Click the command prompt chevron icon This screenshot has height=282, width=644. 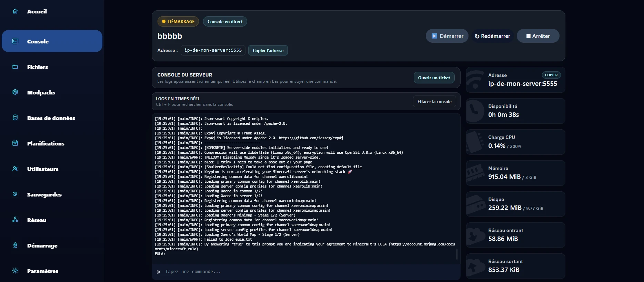[x=159, y=272]
